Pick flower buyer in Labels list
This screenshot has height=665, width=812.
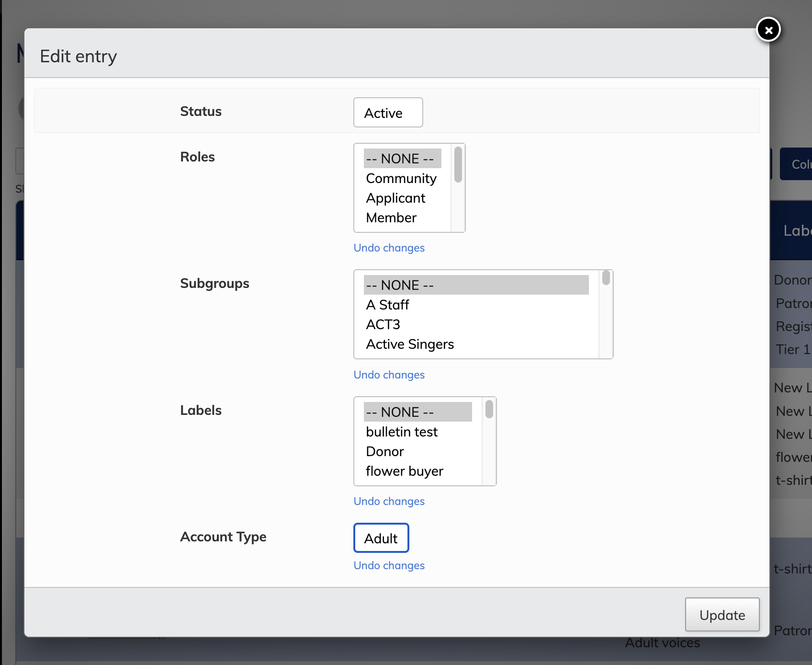pyautogui.click(x=405, y=471)
